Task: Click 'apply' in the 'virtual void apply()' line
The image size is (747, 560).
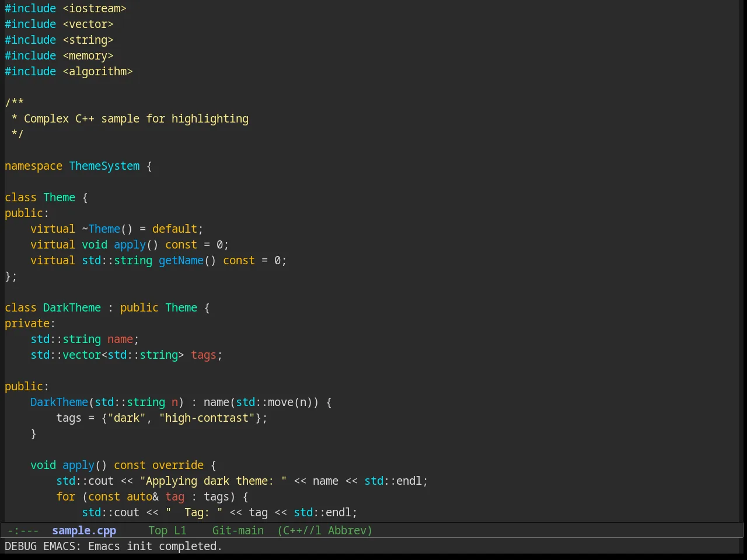Action: (130, 244)
